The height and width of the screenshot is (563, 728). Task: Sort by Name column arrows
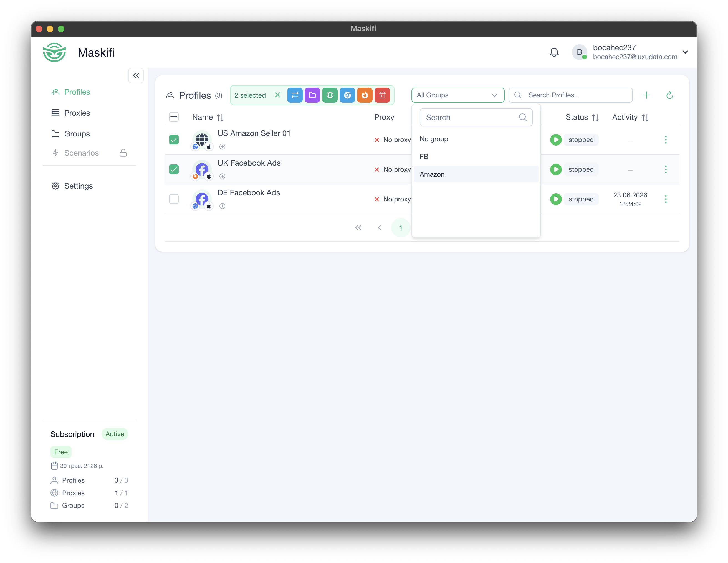220,117
